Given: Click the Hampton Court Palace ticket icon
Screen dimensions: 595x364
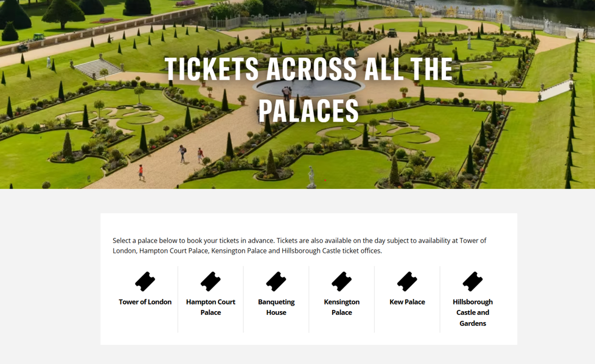Looking at the screenshot, I should click(x=211, y=281).
